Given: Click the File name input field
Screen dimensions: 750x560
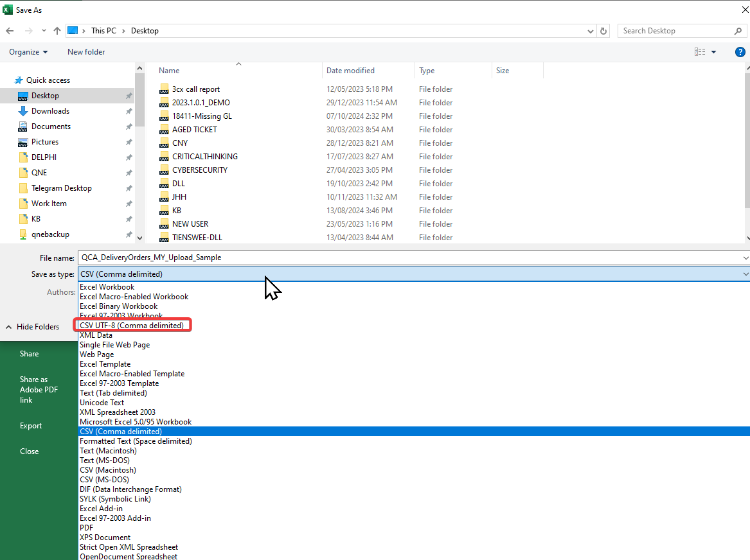Looking at the screenshot, I should tap(409, 258).
